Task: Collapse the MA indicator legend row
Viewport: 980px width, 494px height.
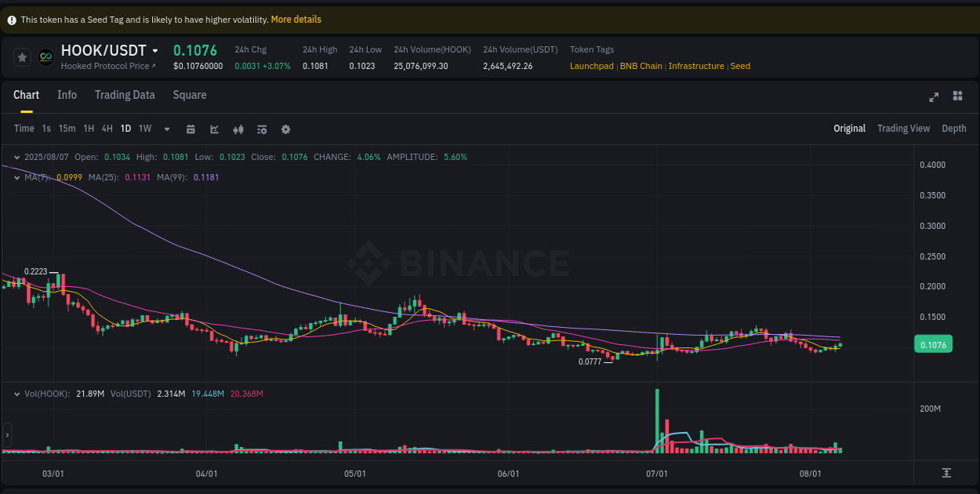Action: [17, 177]
